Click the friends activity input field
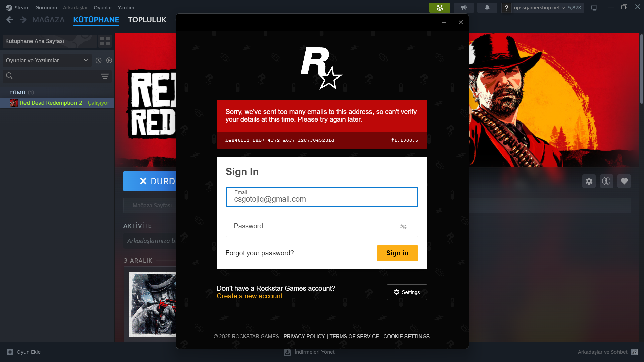Image resolution: width=644 pixels, height=362 pixels. click(x=150, y=241)
